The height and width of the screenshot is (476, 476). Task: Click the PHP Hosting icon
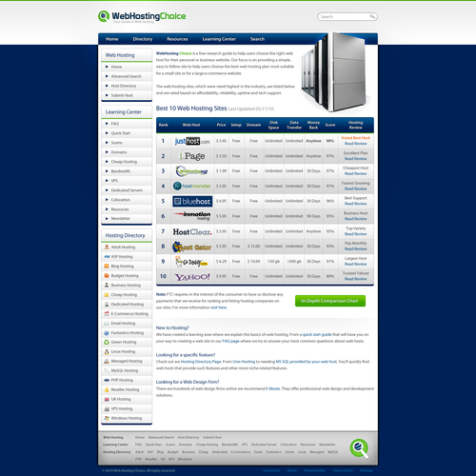[107, 380]
